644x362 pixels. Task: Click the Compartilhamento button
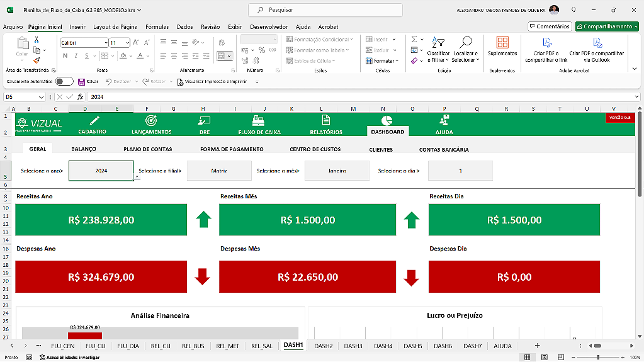click(x=607, y=26)
